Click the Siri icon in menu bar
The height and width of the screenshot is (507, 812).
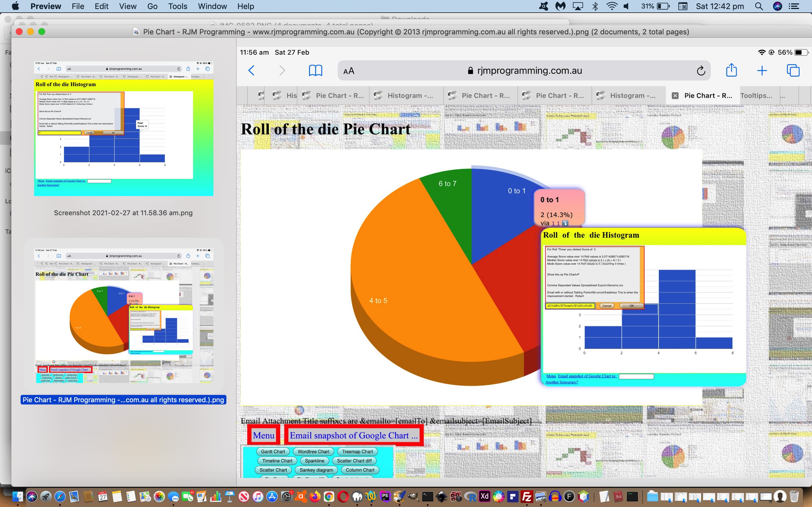tap(777, 6)
